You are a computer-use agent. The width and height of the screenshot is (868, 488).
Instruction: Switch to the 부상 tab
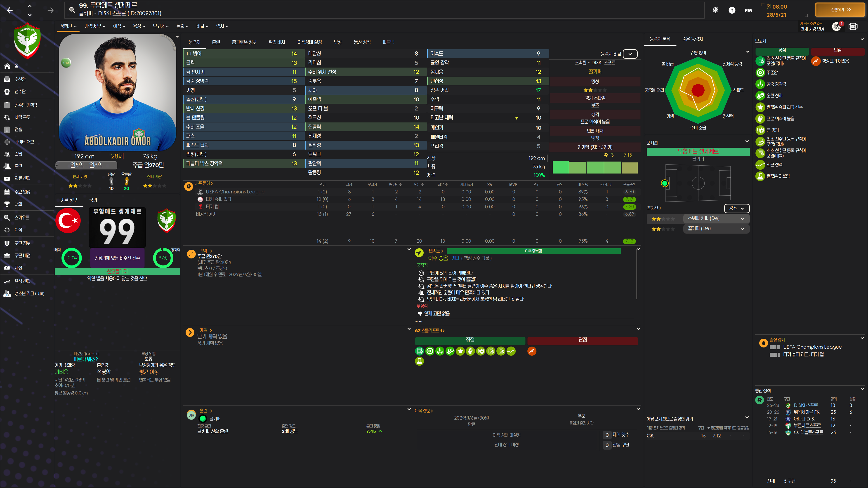pos(337,42)
